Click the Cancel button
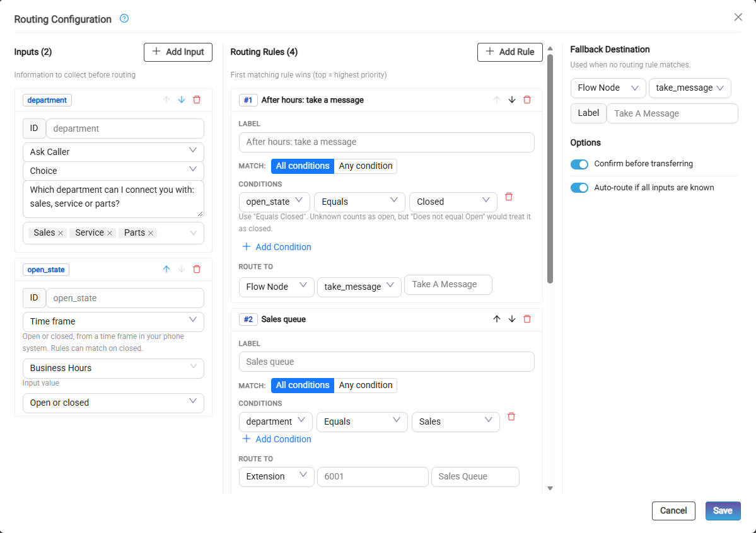The width and height of the screenshot is (756, 533). coord(673,511)
